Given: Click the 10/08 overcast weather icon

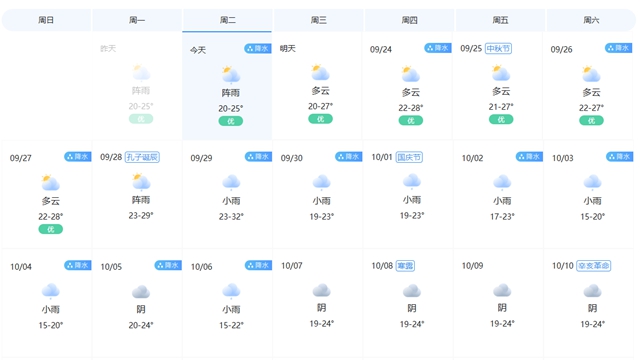Looking at the screenshot, I should pos(412,291).
